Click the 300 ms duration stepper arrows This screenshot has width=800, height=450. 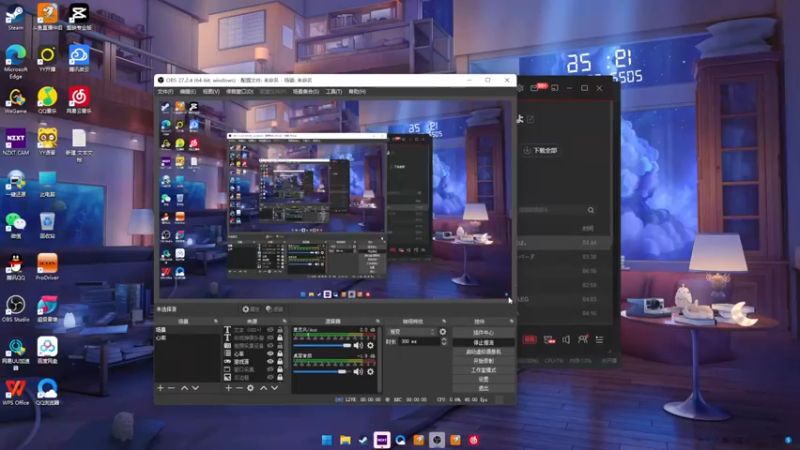pos(444,341)
